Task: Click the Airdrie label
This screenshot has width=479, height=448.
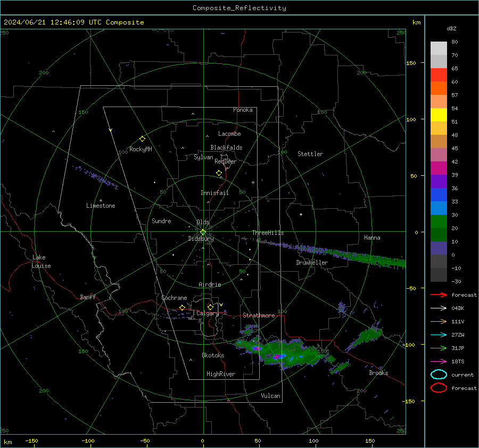Action: tap(210, 284)
